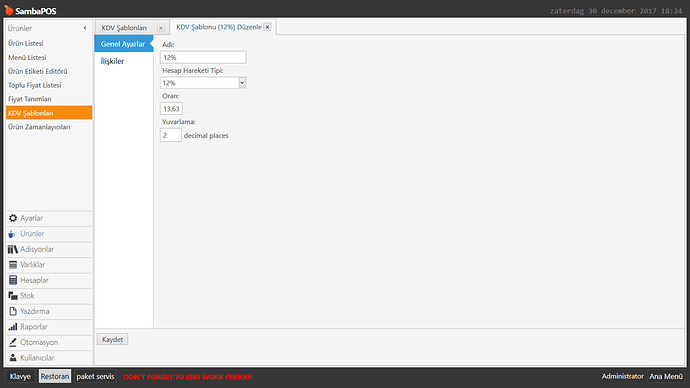The width and height of the screenshot is (690, 388).
Task: Save changes with the Kaydet button
Action: click(113, 340)
